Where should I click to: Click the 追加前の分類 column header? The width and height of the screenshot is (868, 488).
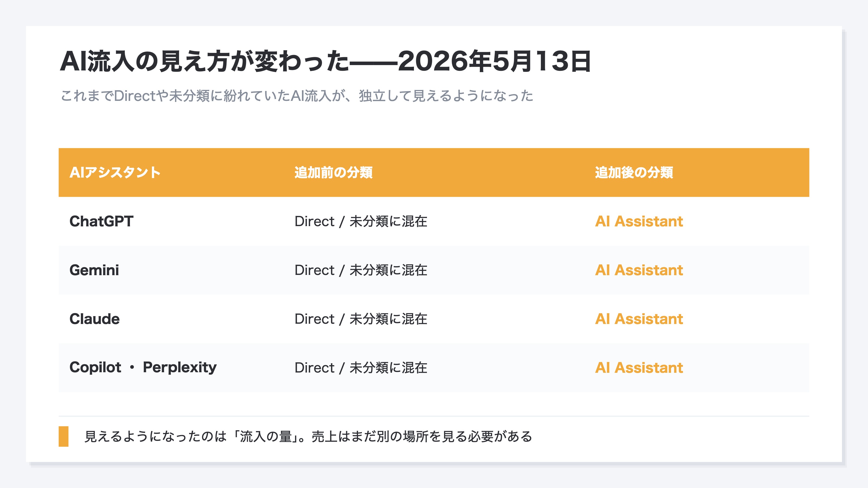click(x=333, y=172)
